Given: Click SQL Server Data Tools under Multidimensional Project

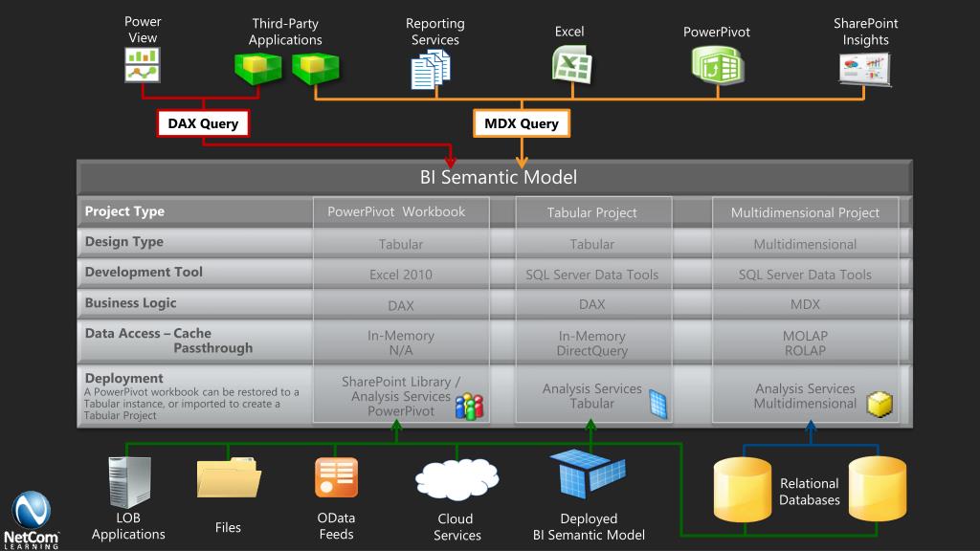Looking at the screenshot, I should tap(806, 275).
